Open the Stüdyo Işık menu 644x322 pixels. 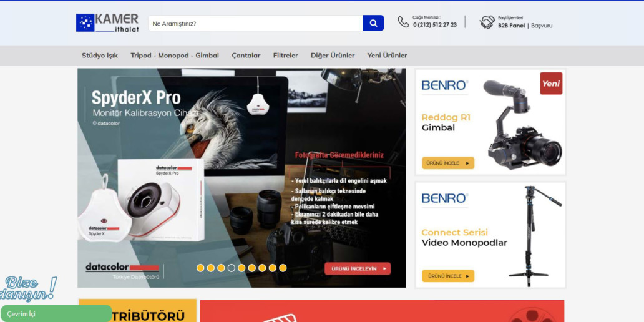[x=100, y=56]
